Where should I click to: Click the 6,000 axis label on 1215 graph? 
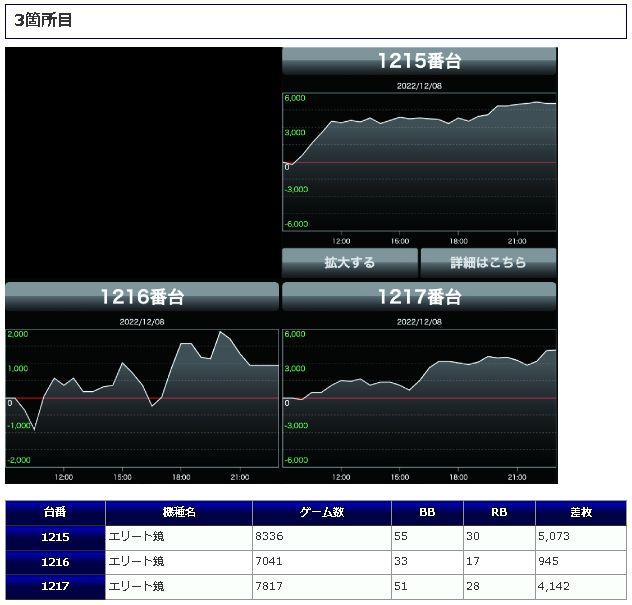295,98
